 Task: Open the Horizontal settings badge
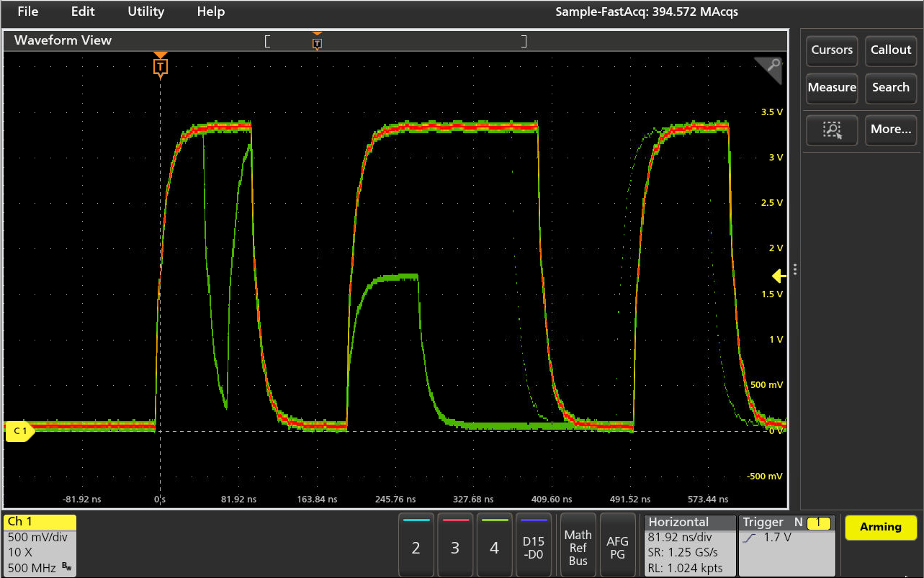coord(689,545)
